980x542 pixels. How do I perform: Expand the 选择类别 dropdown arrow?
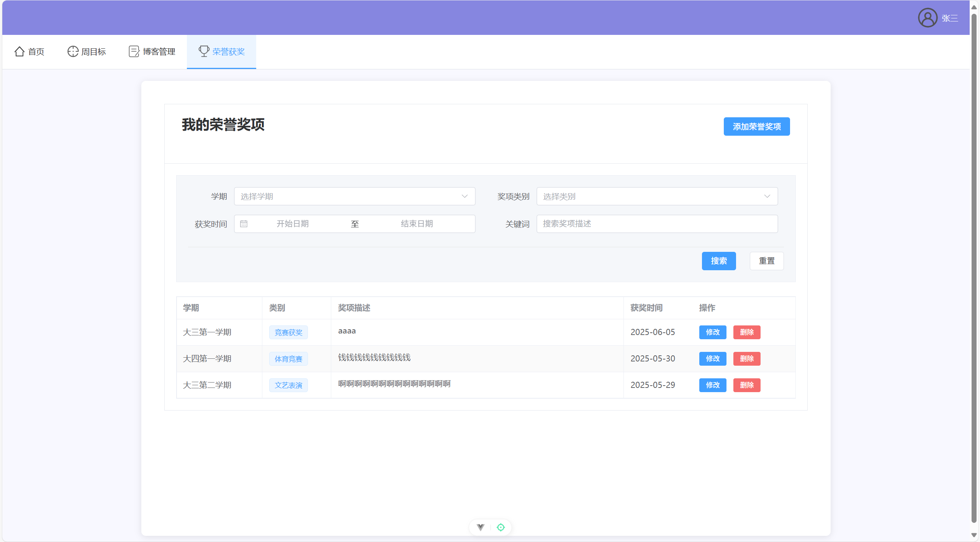(767, 196)
